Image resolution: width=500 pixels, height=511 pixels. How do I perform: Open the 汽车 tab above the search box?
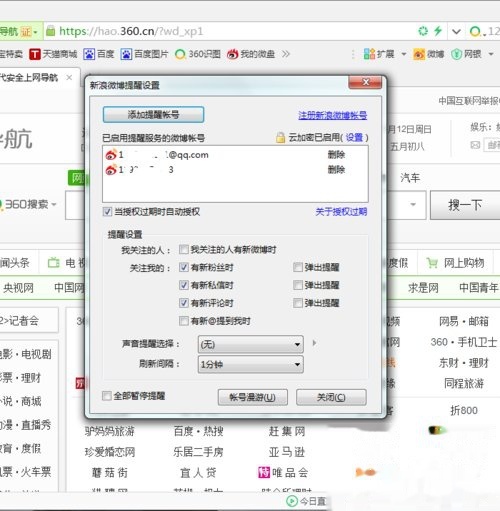click(x=410, y=178)
